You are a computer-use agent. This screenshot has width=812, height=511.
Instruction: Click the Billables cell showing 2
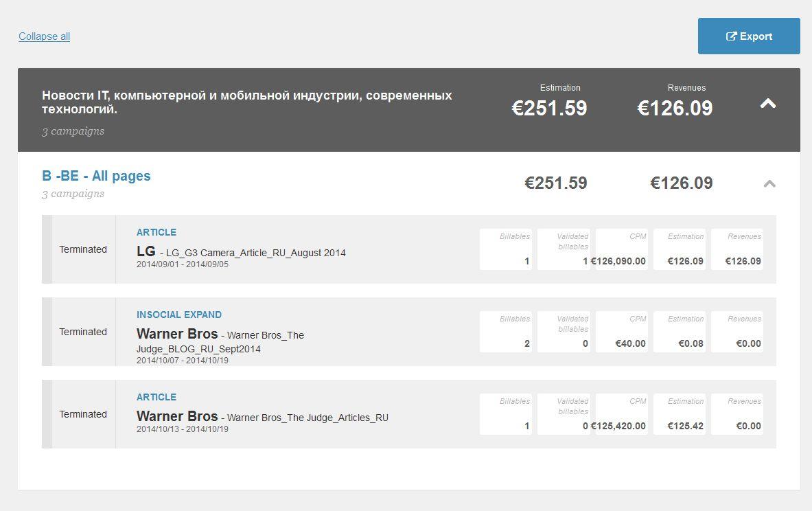point(506,332)
